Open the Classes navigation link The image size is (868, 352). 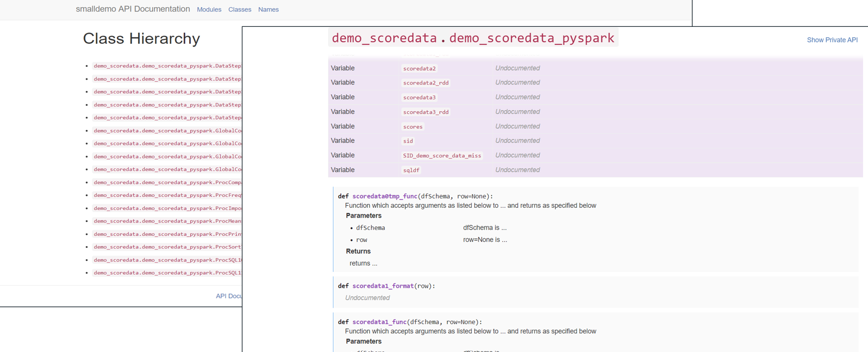pos(240,9)
